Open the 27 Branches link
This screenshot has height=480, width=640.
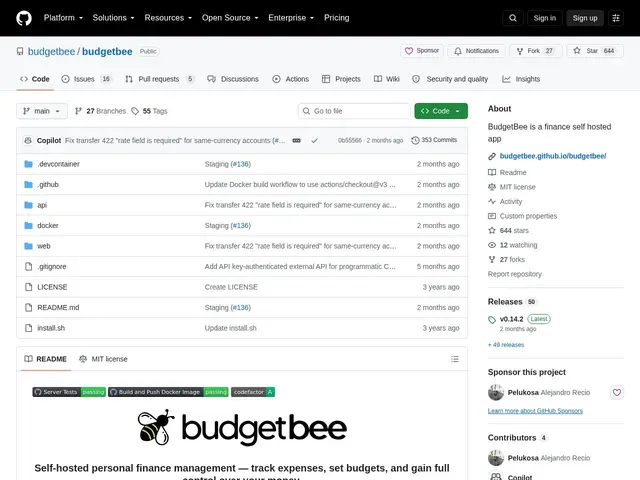(x=100, y=111)
